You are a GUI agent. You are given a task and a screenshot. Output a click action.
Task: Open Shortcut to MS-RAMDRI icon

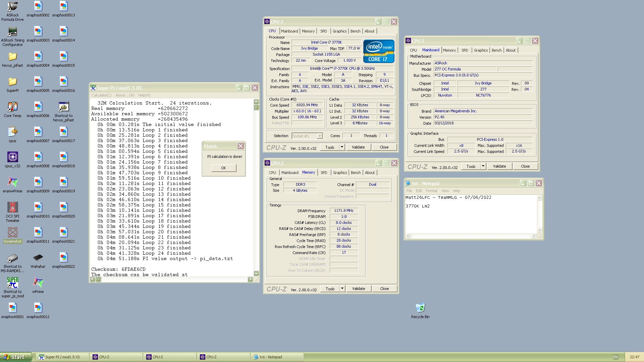tap(12, 262)
